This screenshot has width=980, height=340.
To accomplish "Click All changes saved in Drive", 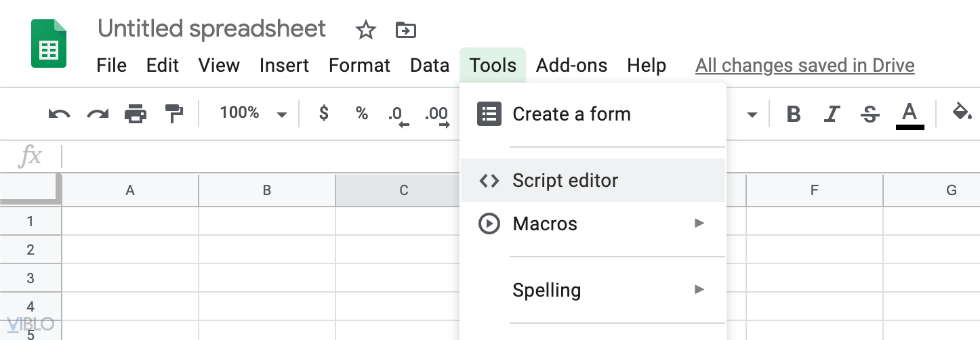I will [804, 66].
